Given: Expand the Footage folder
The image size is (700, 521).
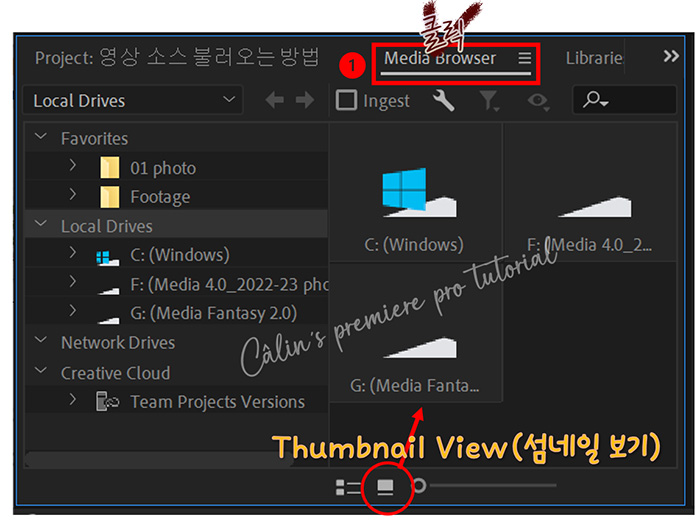Looking at the screenshot, I should click(x=73, y=195).
